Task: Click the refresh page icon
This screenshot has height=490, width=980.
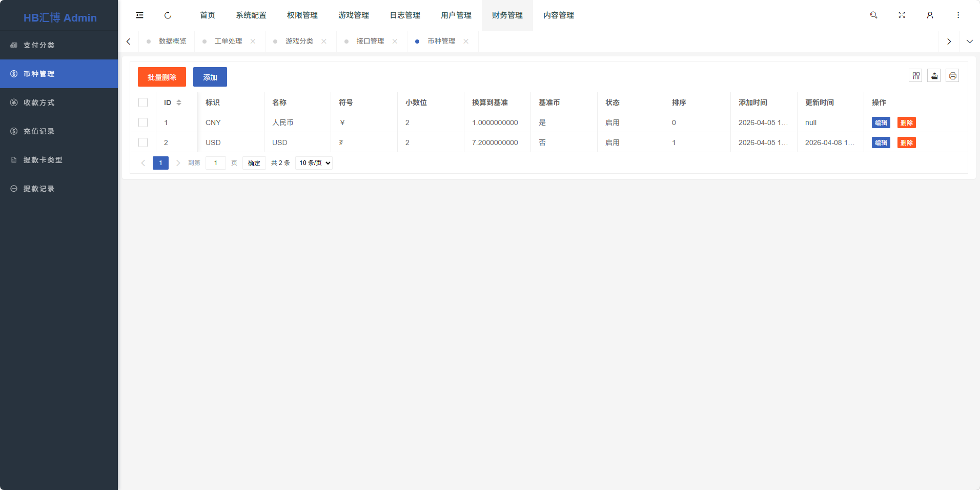Action: coord(168,15)
